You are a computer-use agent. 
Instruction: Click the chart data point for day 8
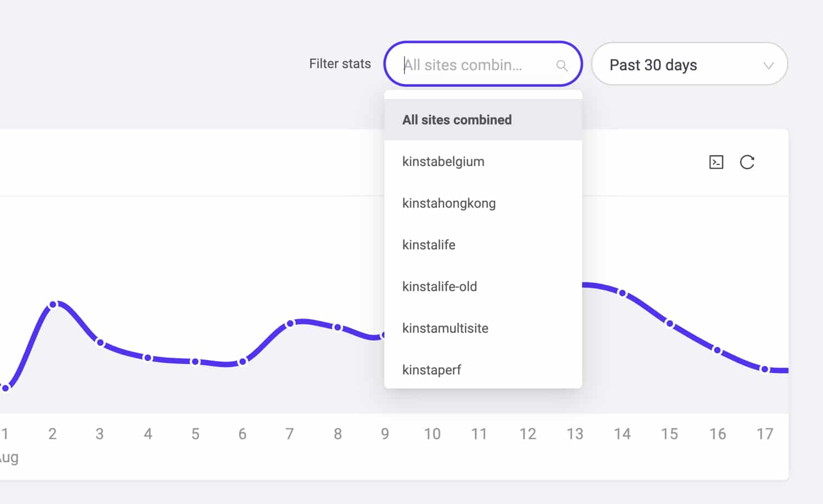337,327
